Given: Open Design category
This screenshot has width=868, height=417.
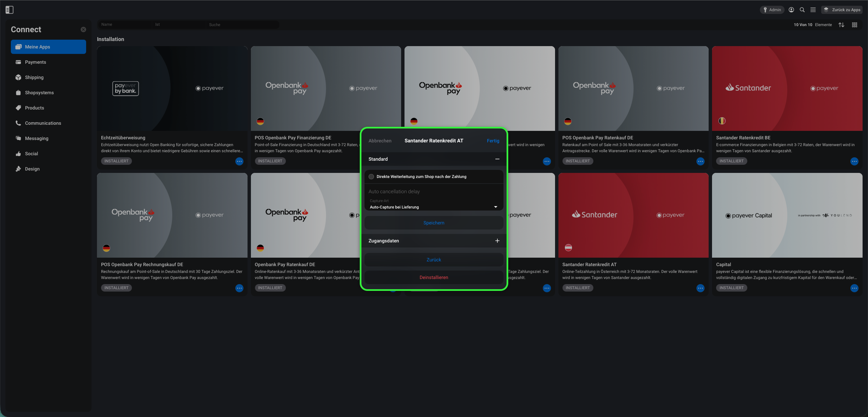Looking at the screenshot, I should tap(48, 169).
